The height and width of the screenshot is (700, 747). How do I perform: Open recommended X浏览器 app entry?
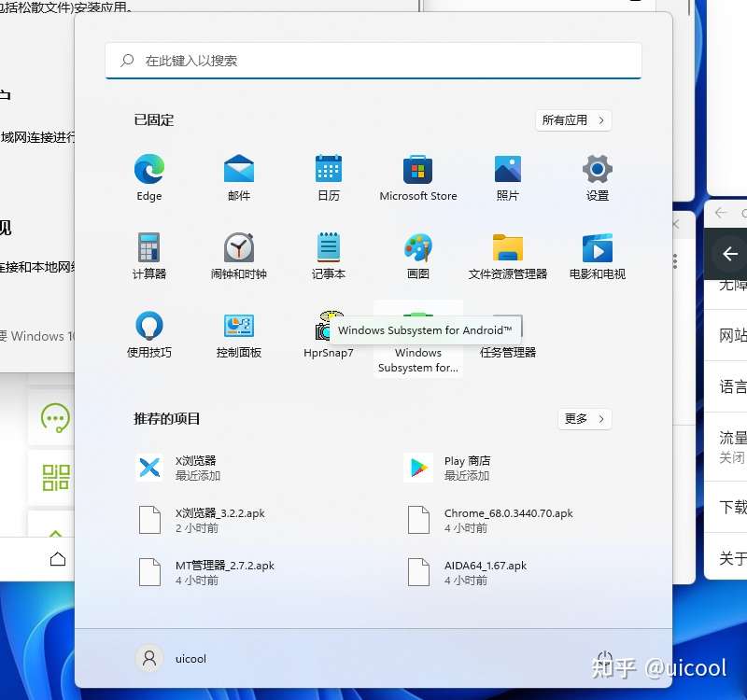pos(238,468)
